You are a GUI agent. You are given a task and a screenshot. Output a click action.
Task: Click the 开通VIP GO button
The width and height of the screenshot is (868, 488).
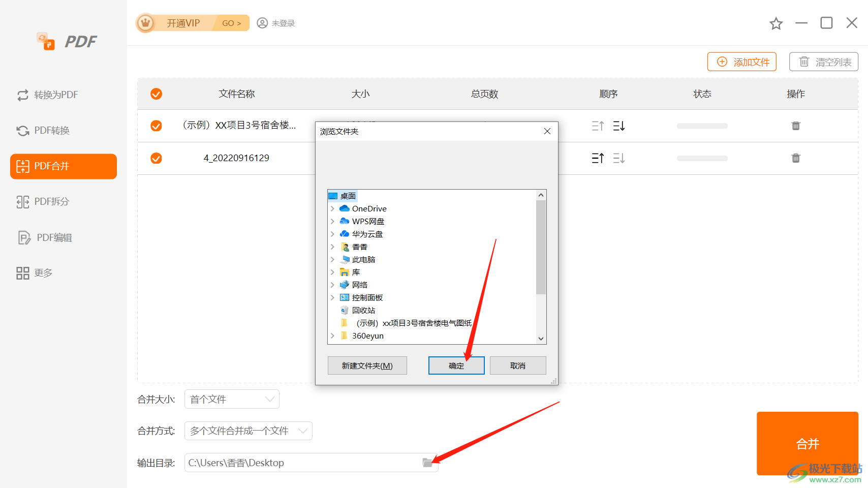193,23
